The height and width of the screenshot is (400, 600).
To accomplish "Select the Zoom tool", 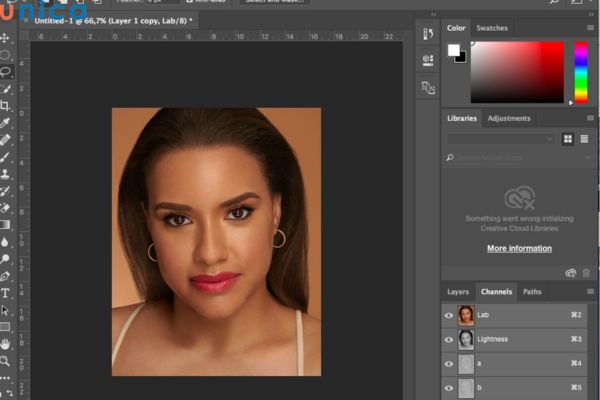I will 6,361.
